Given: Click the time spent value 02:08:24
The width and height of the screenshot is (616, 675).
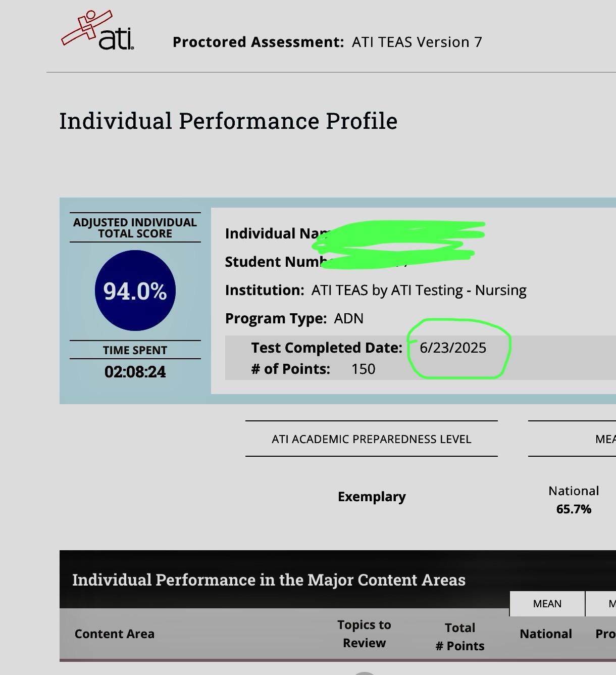Looking at the screenshot, I should tap(135, 372).
